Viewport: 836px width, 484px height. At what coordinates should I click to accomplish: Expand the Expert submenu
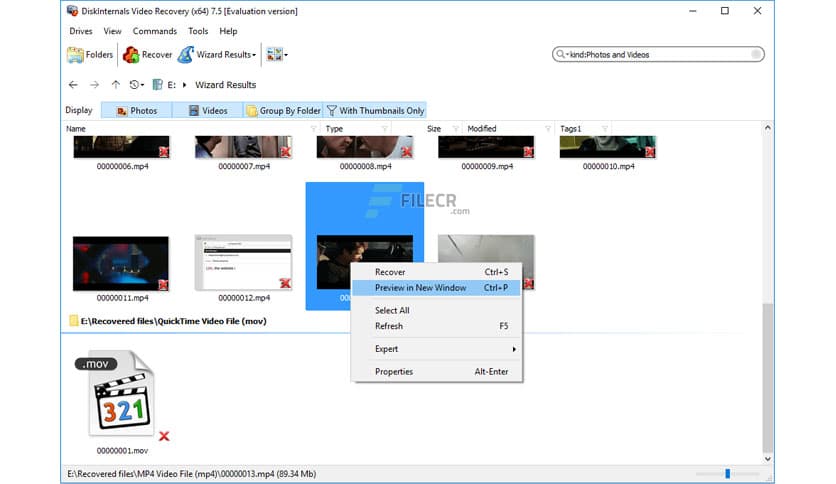tap(436, 349)
